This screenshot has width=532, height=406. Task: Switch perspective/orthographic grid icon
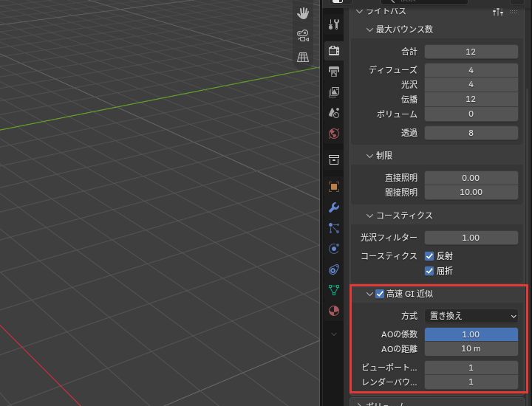(x=303, y=57)
